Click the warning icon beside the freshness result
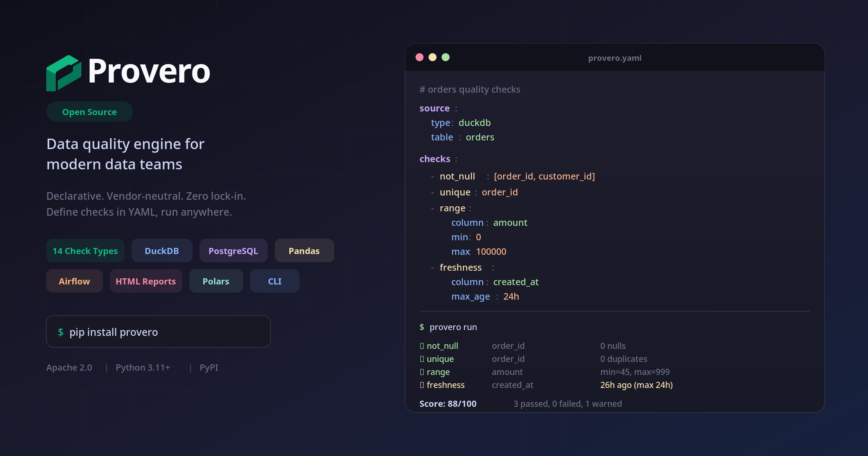The image size is (868, 456). [422, 385]
